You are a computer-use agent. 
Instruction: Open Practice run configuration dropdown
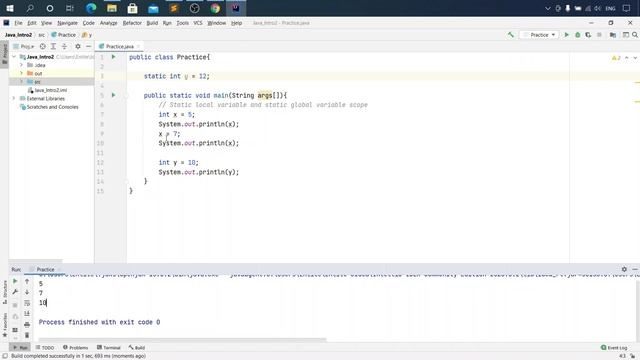click(539, 35)
